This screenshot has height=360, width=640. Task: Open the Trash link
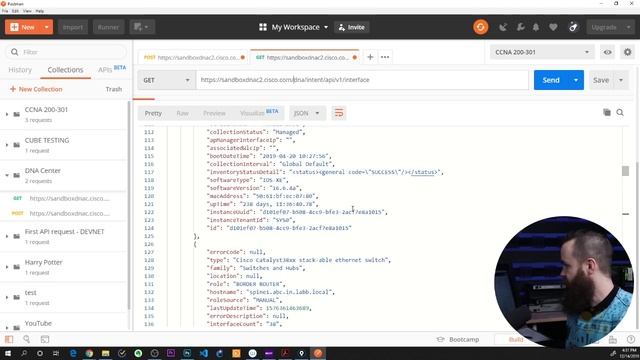(114, 89)
